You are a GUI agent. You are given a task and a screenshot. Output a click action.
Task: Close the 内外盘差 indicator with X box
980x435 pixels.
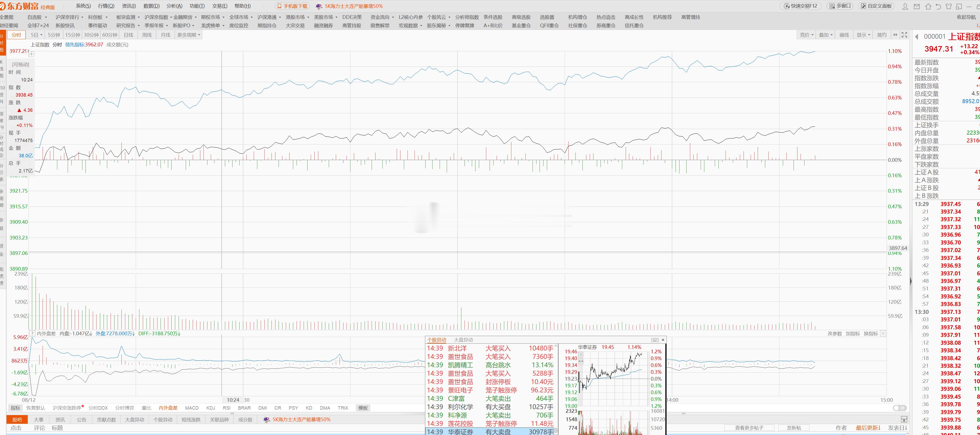[883, 333]
